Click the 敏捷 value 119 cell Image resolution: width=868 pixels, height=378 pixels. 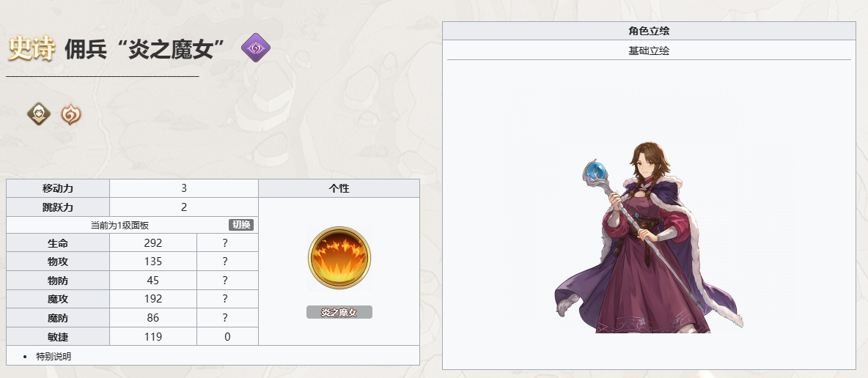(153, 336)
